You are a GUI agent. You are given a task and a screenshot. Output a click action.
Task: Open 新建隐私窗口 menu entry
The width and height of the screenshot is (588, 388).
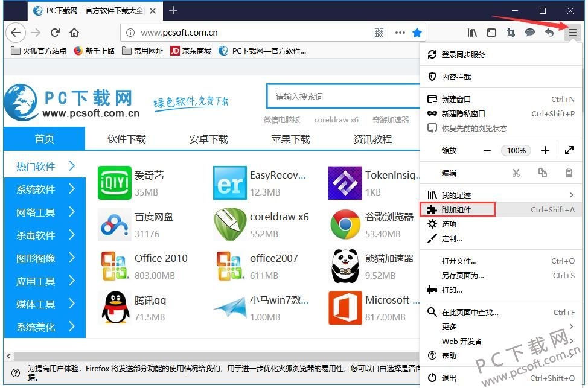[501, 113]
